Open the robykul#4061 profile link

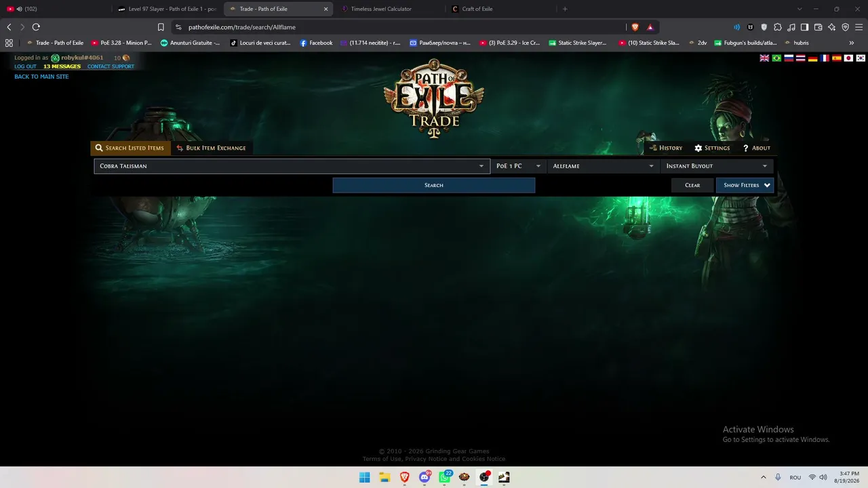click(82, 58)
